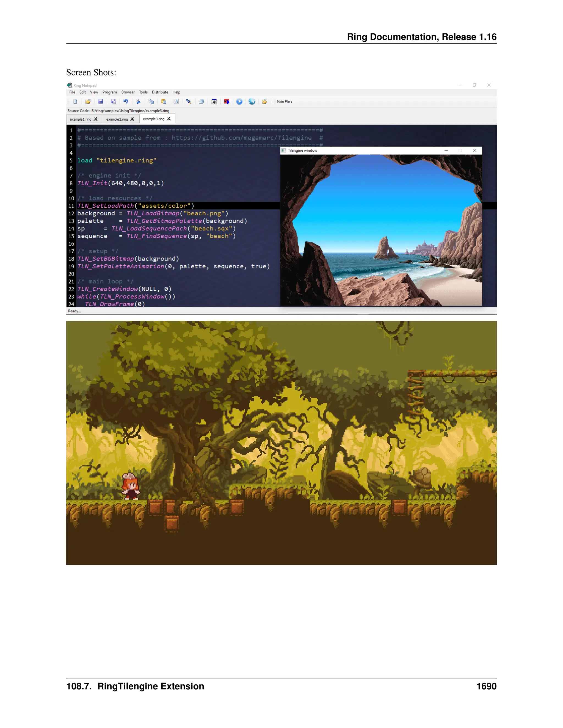Click the Cut scissors icon
Viewport: 563px width, 728px height.
pos(139,102)
